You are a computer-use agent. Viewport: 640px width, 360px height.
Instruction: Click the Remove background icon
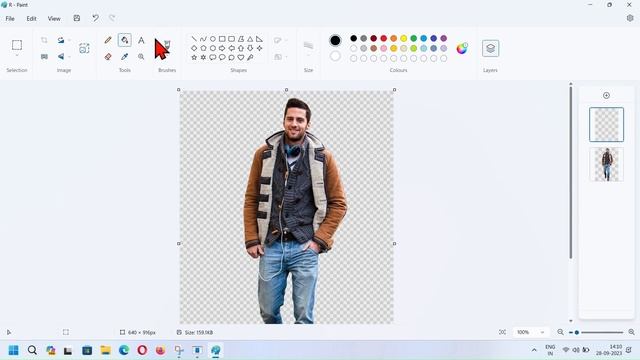84,48
